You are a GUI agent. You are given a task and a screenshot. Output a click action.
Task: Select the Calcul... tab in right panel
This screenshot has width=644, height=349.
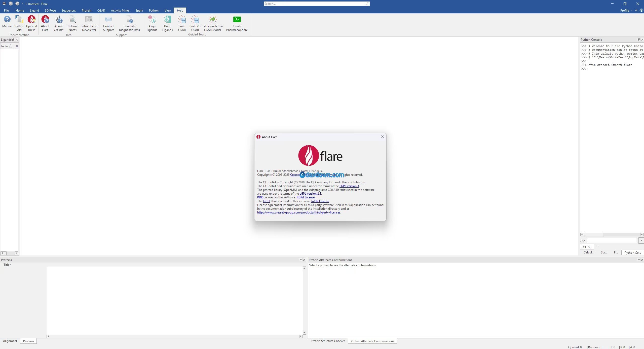tap(589, 252)
